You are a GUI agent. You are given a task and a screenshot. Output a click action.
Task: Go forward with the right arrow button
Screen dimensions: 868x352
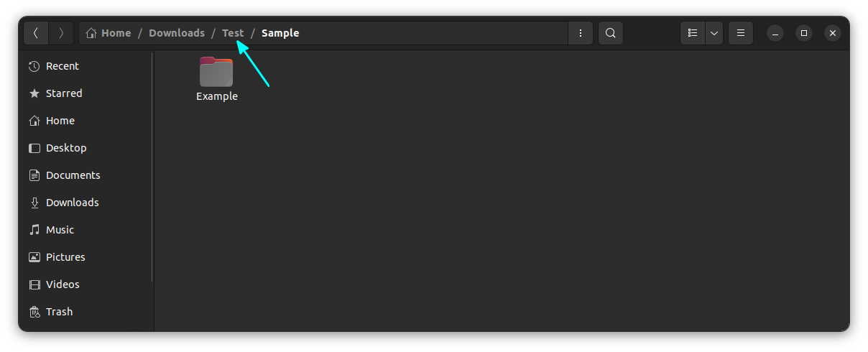[x=61, y=33]
